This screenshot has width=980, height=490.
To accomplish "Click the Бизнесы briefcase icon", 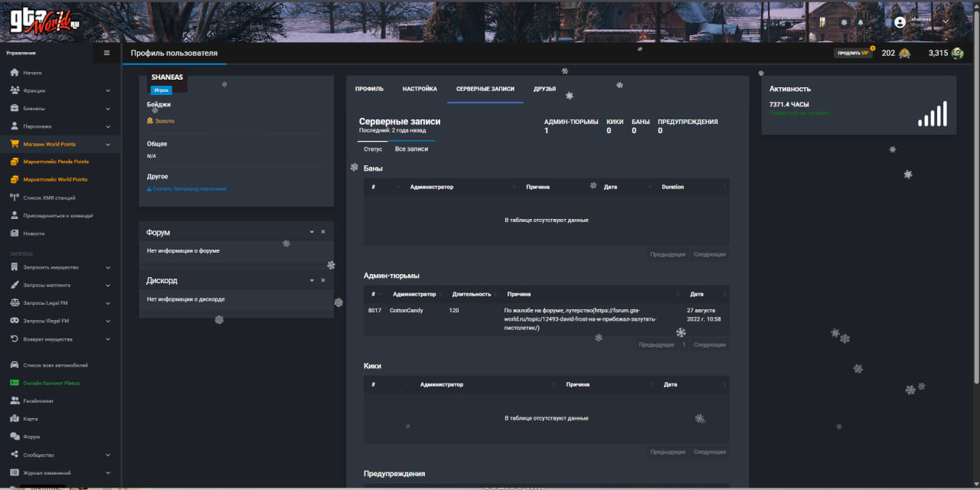I will coord(15,109).
